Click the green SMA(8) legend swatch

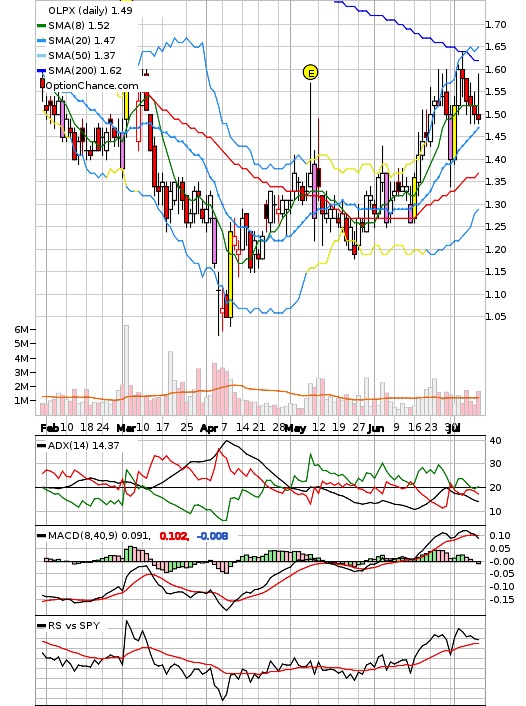[41, 26]
